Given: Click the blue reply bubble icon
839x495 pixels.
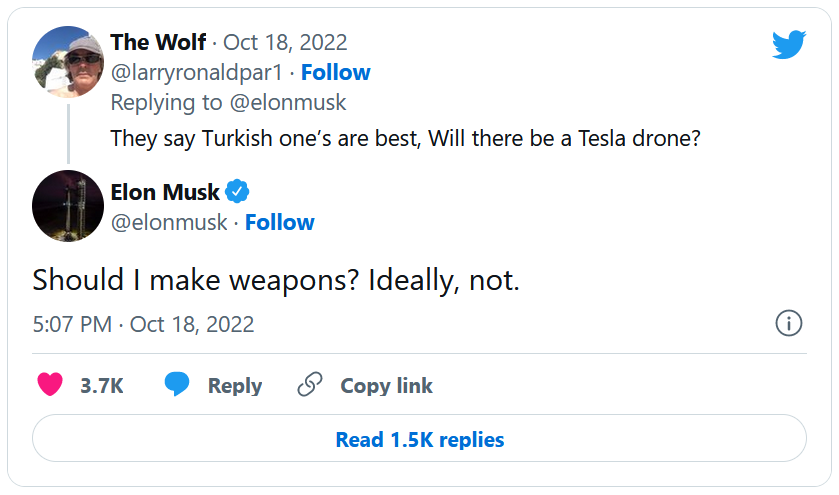Looking at the screenshot, I should [177, 385].
